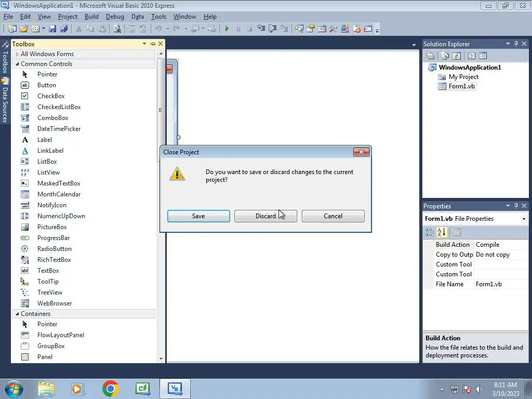Expand All Windows Forms toolbox group
Screen dimensions: 532x399
[17, 54]
